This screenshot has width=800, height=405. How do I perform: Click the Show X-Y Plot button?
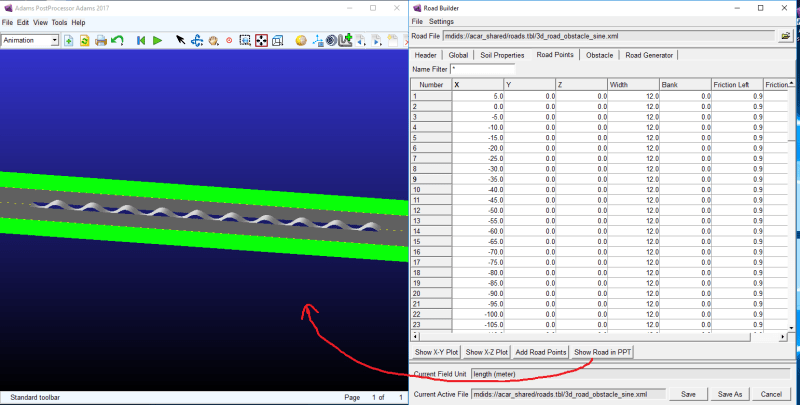click(x=436, y=352)
